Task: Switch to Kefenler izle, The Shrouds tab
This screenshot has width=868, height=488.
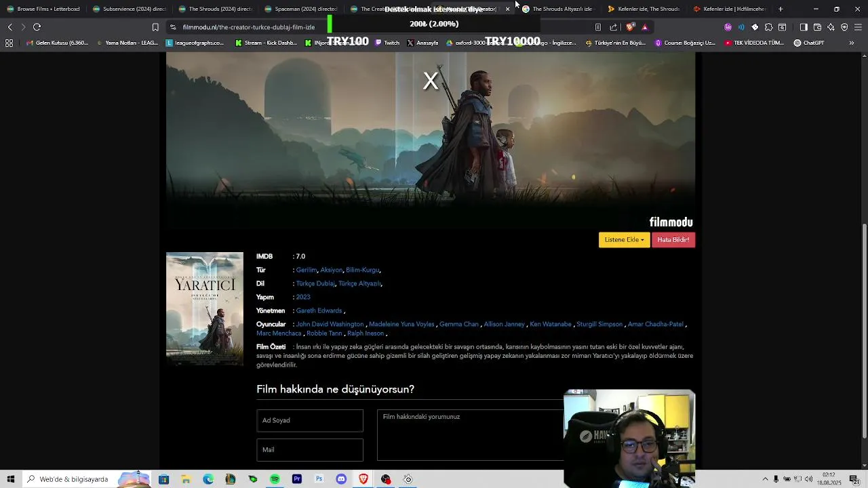Action: pyautogui.click(x=644, y=9)
